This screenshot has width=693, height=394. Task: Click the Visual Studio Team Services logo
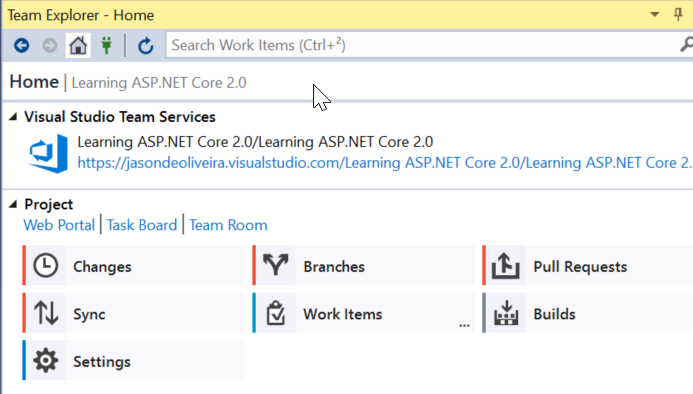point(49,153)
